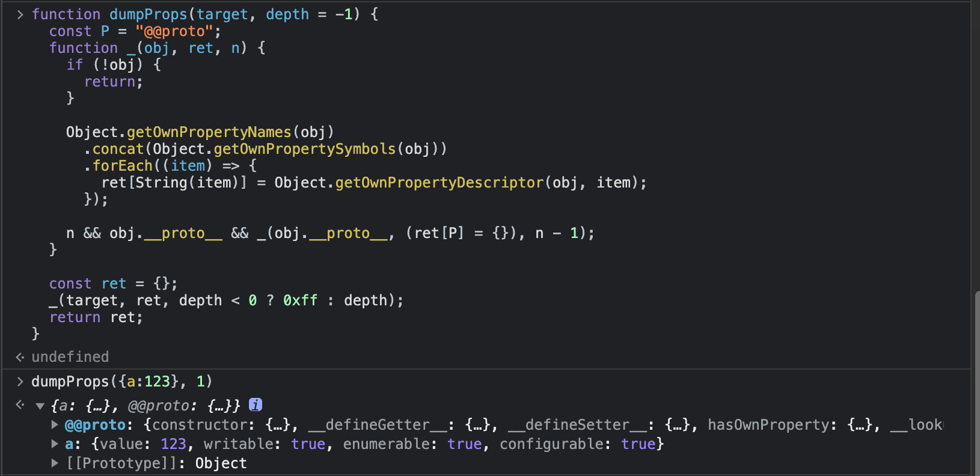Click the 0xff literal in the code
This screenshot has height=476, width=980.
coord(300,301)
